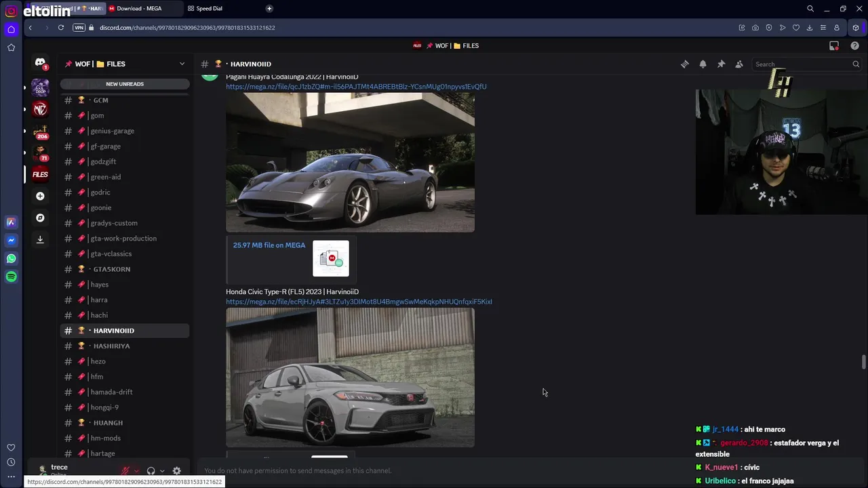Toggle microphone mute in user panel
The height and width of the screenshot is (488, 868).
point(125,470)
